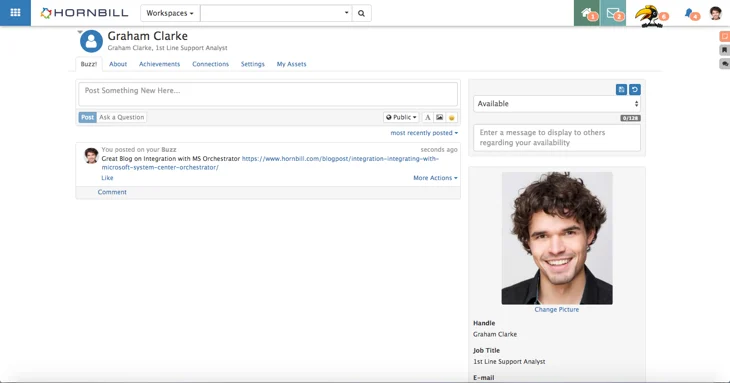
Task: Switch to the Settings tab
Action: [252, 64]
